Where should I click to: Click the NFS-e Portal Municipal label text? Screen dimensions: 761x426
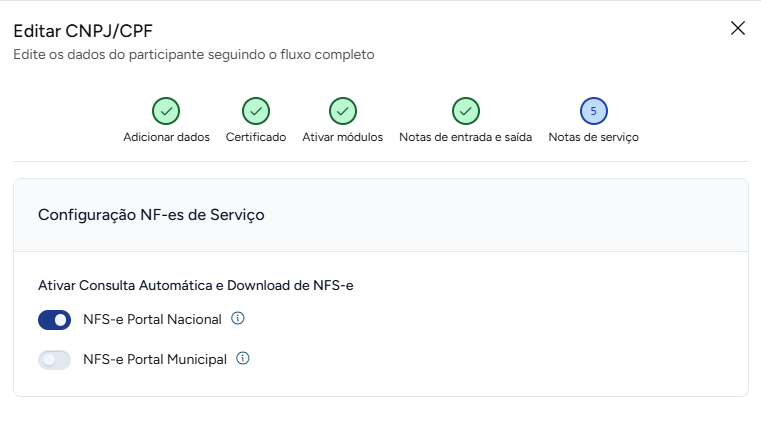[x=155, y=360]
